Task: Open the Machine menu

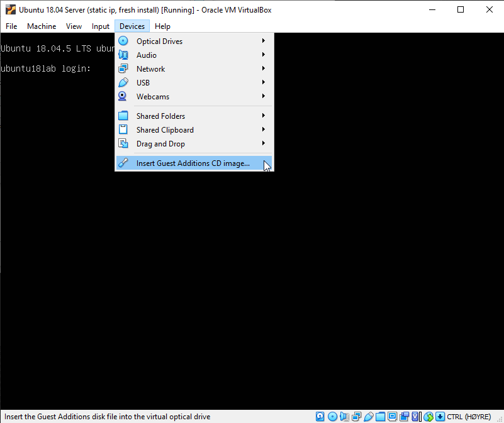Action: point(42,26)
